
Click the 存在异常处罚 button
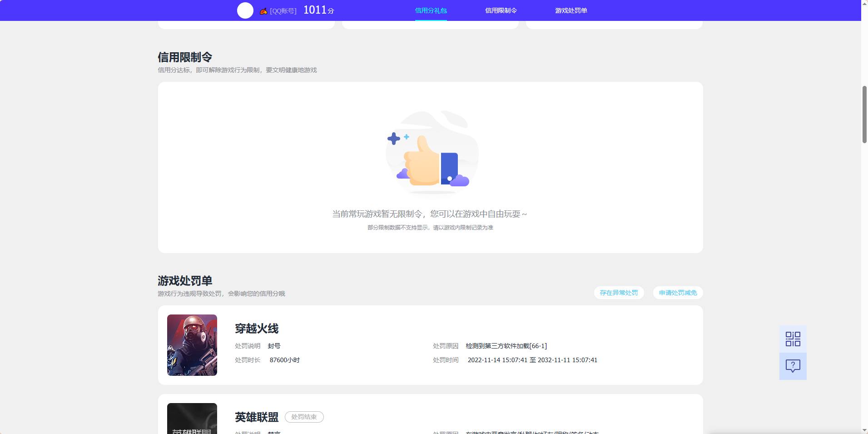click(619, 293)
